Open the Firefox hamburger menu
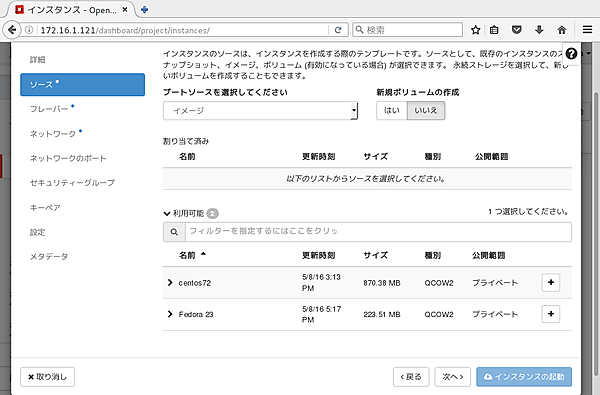The height and width of the screenshot is (395, 600). pos(587,29)
